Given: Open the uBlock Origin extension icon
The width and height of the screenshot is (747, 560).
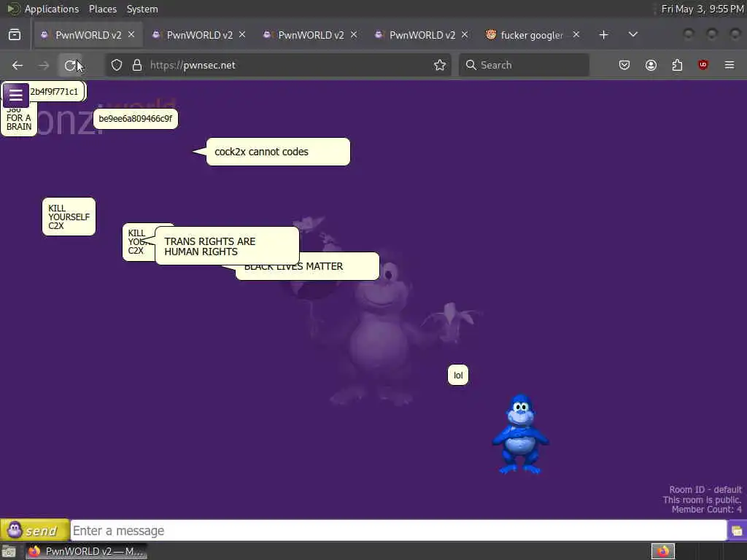Looking at the screenshot, I should pos(703,65).
